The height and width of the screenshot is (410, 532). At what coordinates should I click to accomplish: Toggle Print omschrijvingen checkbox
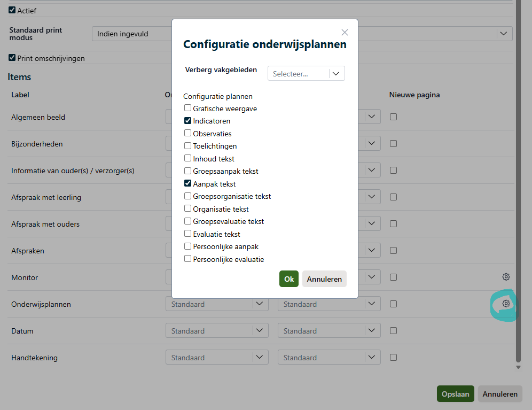(12, 58)
